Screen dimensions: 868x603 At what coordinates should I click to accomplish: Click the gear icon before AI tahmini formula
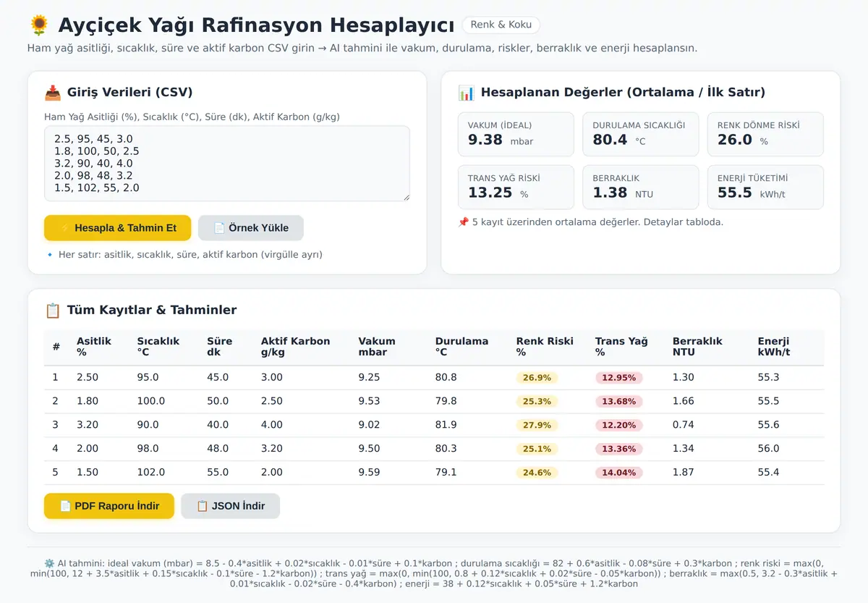pyautogui.click(x=49, y=563)
